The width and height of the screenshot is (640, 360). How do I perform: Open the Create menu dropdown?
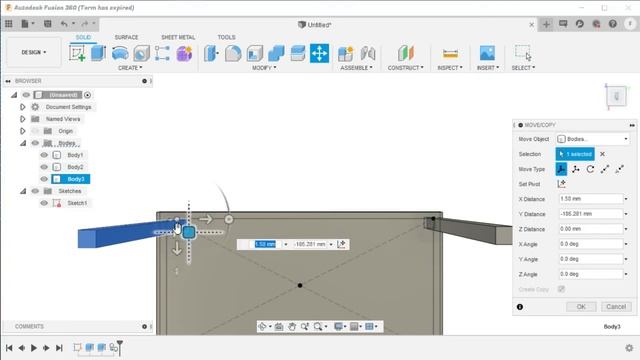(x=130, y=68)
